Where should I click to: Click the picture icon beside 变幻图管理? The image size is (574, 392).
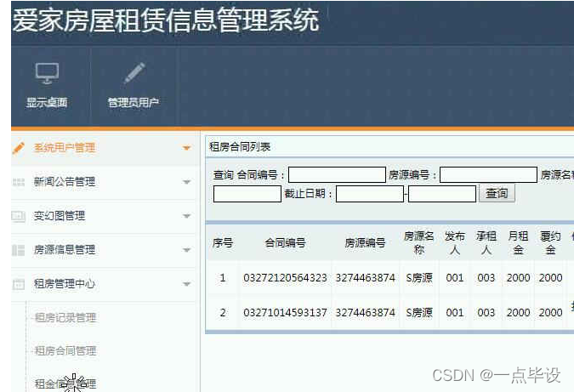tap(19, 216)
